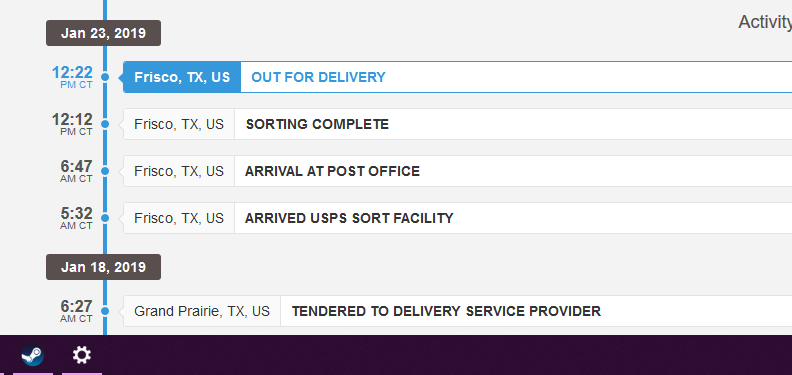Select the 6:47 AM timeline marker

pyautogui.click(x=105, y=171)
